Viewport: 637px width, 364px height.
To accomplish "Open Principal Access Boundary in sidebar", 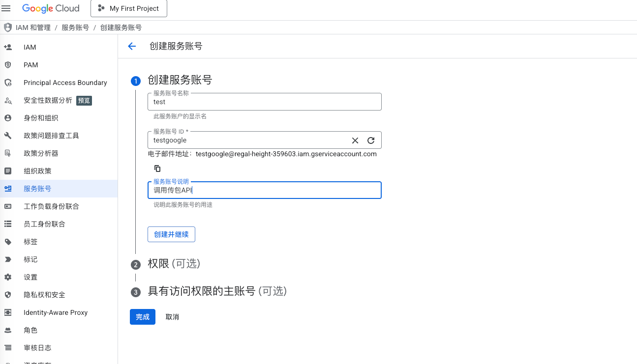I will click(x=65, y=83).
